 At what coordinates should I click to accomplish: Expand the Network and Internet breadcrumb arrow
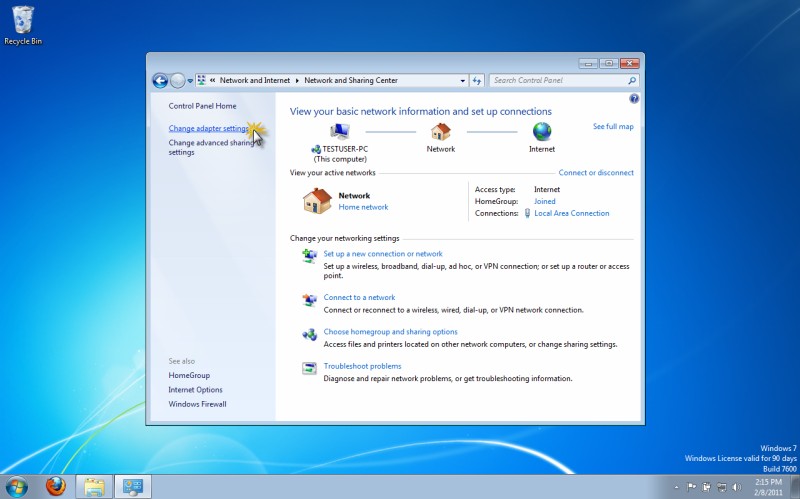click(297, 81)
